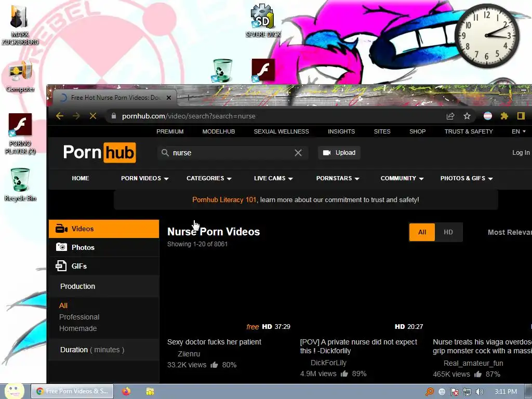
Task: Click the site search input field
Action: (x=232, y=153)
